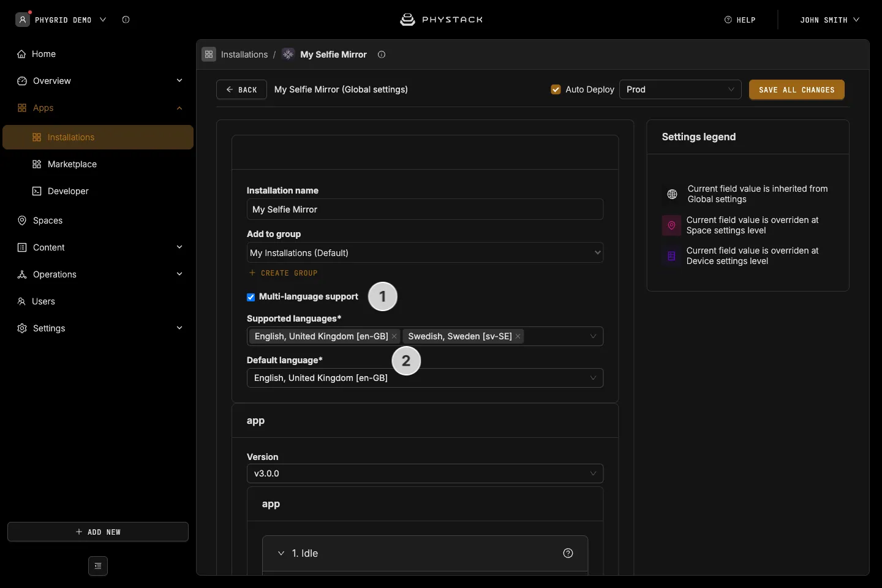Open the Version v3.0.0 dropdown
Image resolution: width=882 pixels, height=588 pixels.
[425, 473]
